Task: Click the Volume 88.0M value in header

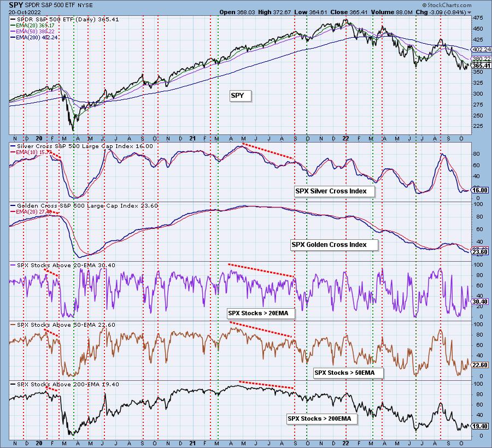Action: (x=392, y=12)
